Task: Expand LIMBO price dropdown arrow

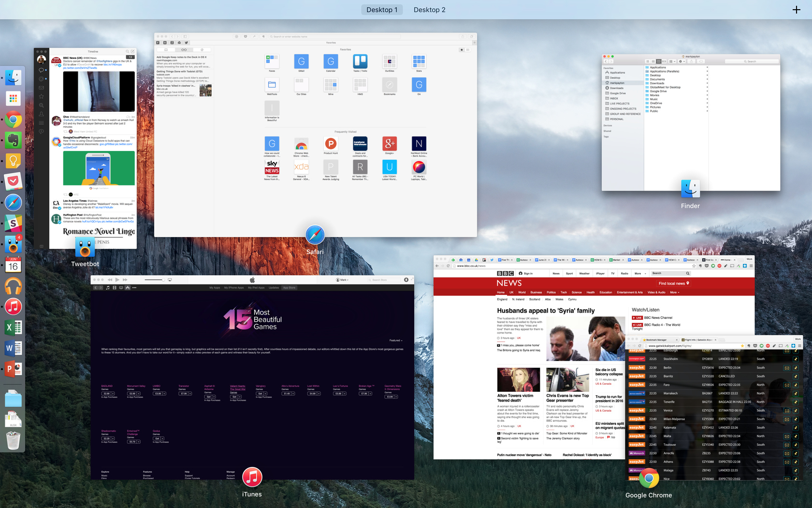Action: [164, 393]
